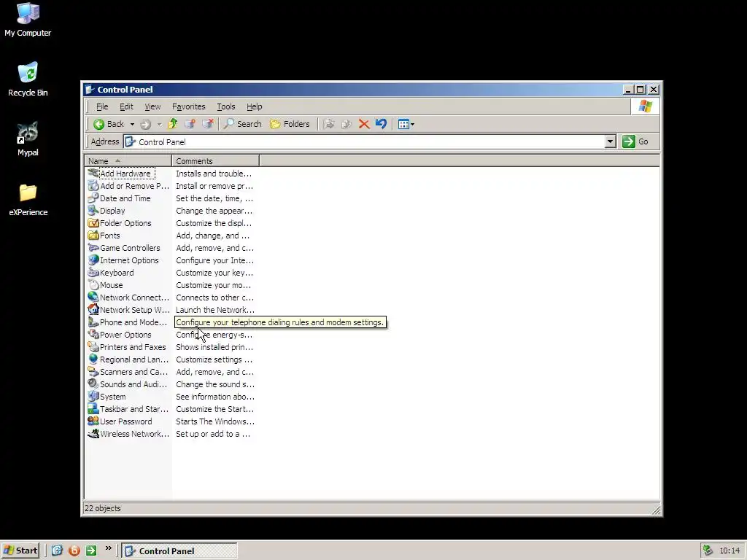Click the Back button in toolbar

pyautogui.click(x=109, y=124)
